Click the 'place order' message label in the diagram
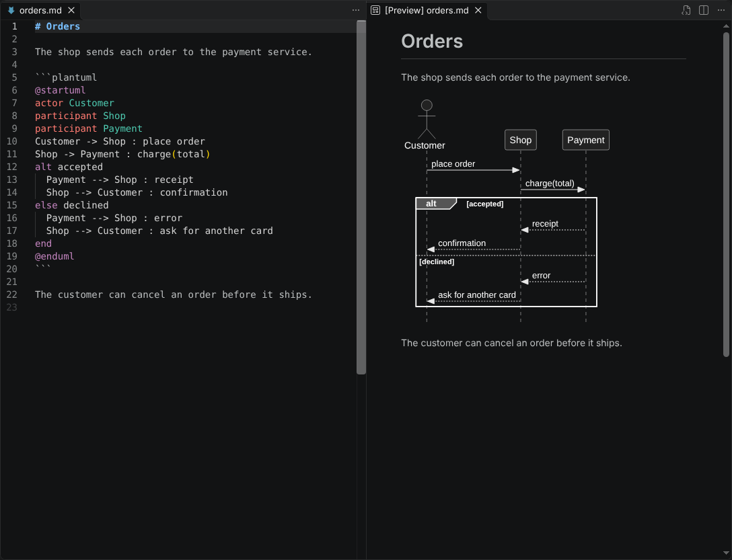The image size is (732, 560). click(x=453, y=164)
